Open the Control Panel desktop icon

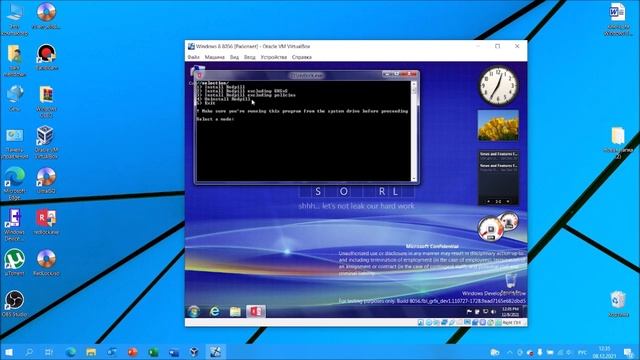[x=14, y=142]
